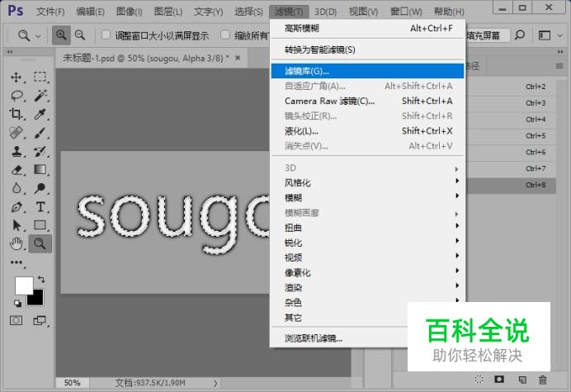The height and width of the screenshot is (392, 571).
Task: Expand the 扭曲 submenu
Action: point(368,227)
